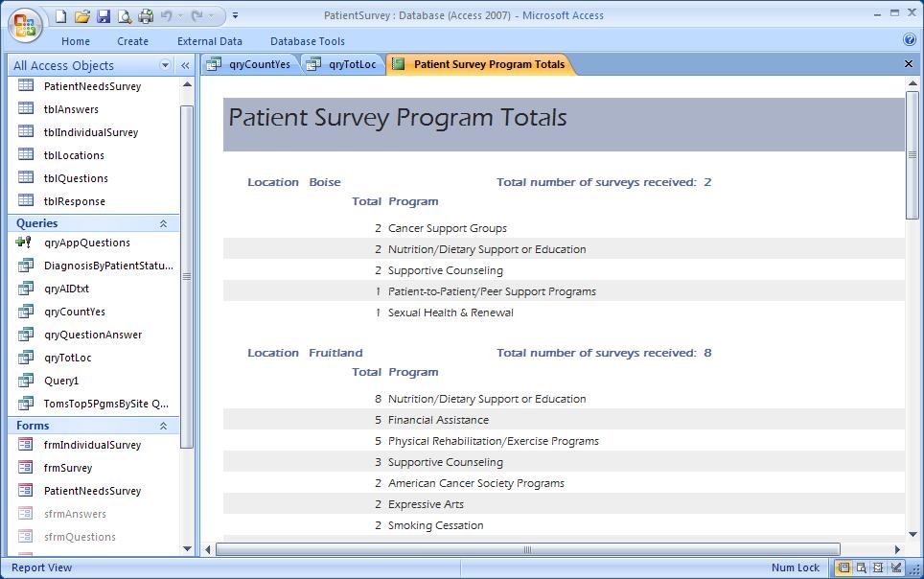924x579 pixels.
Task: Select tblLocations in the navigation pane
Action: coord(74,155)
